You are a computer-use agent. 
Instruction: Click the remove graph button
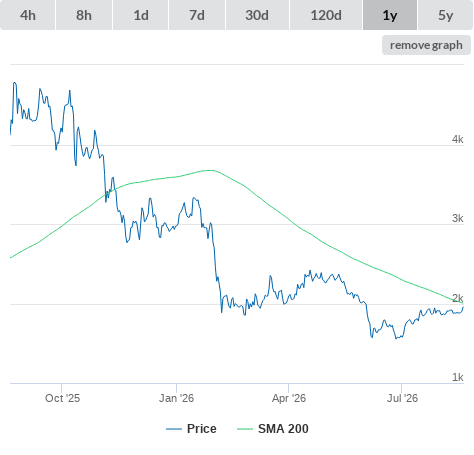coord(426,45)
